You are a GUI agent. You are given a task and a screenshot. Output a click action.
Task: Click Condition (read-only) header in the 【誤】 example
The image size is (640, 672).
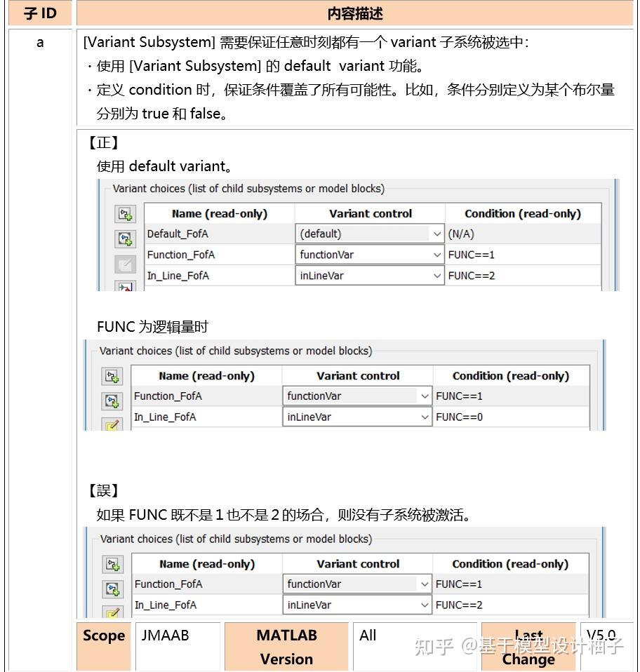pos(511,564)
